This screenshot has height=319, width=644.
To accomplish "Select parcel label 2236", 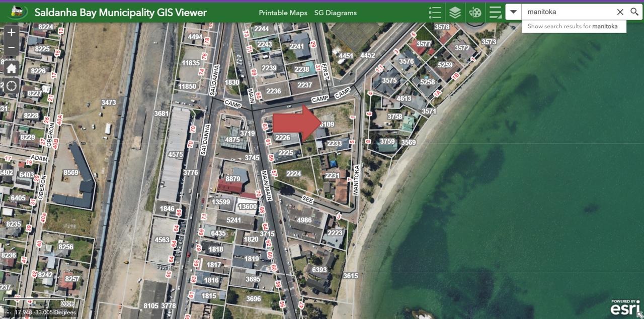I will [x=273, y=91].
